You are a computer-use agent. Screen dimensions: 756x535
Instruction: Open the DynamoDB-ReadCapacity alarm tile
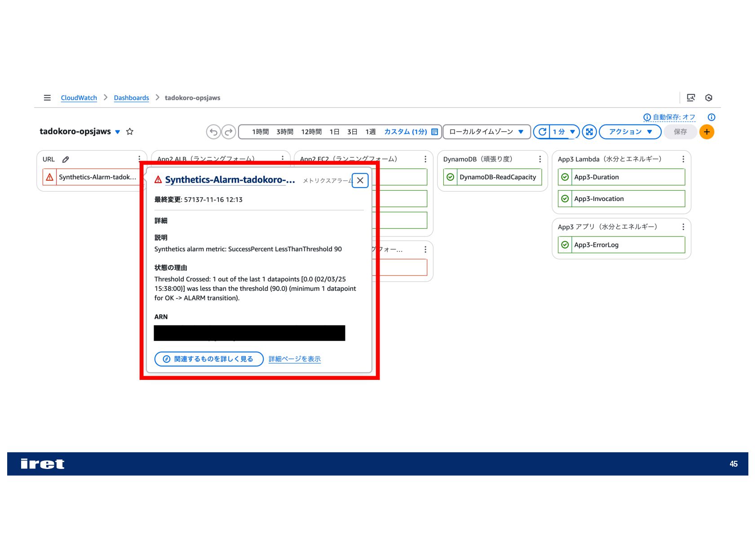(492, 177)
